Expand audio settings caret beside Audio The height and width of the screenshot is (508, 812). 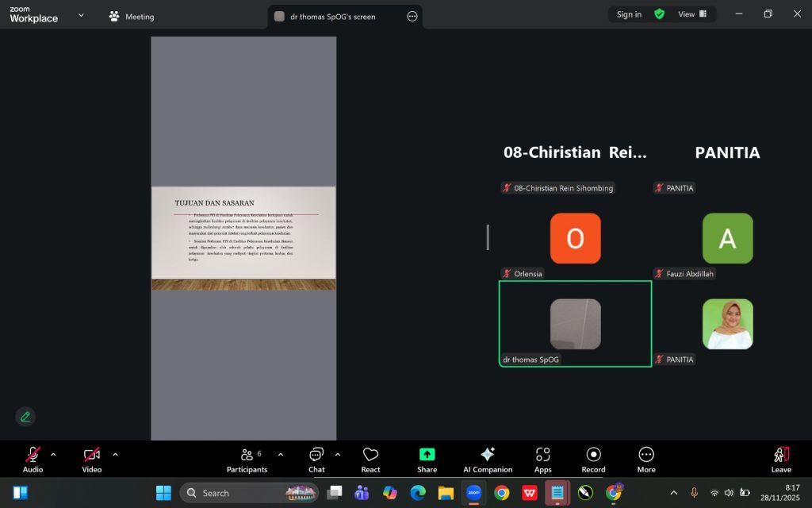(x=53, y=455)
